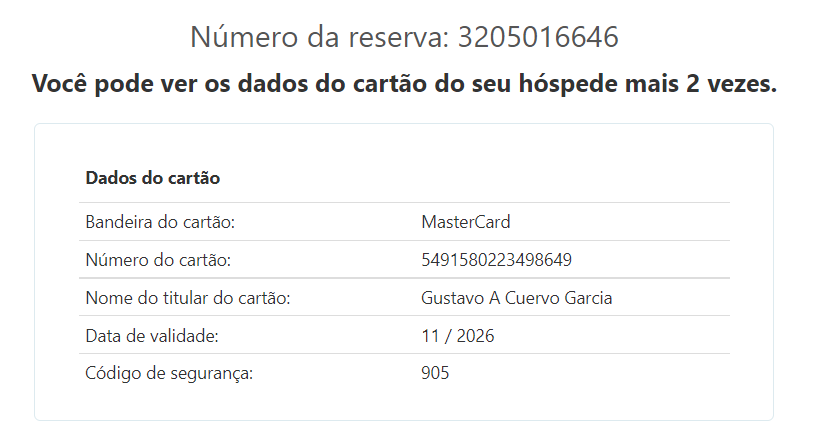Click the expiry month number
The image size is (819, 440).
pos(430,336)
